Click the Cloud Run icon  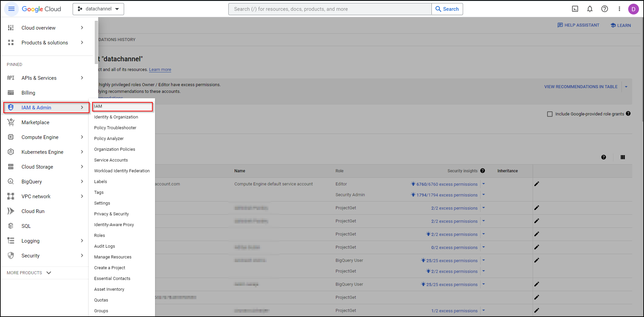pyautogui.click(x=11, y=211)
